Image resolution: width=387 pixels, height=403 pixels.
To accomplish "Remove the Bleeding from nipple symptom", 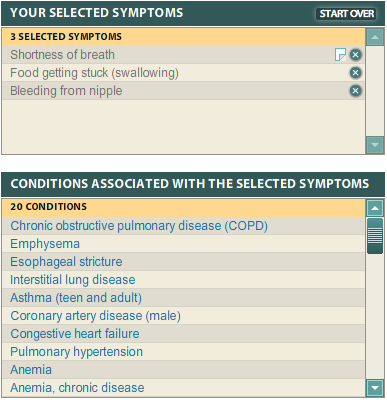I will tap(355, 91).
